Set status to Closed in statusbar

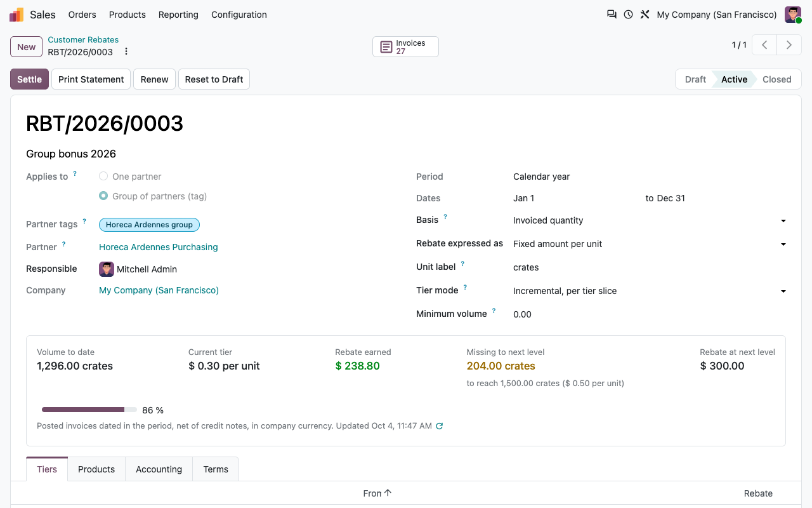tap(776, 79)
